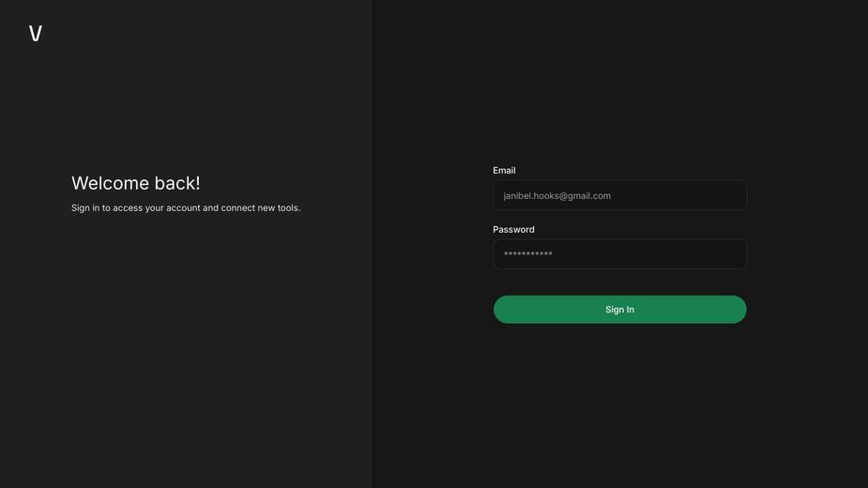
Task: Click the Email field label
Action: pyautogui.click(x=504, y=171)
